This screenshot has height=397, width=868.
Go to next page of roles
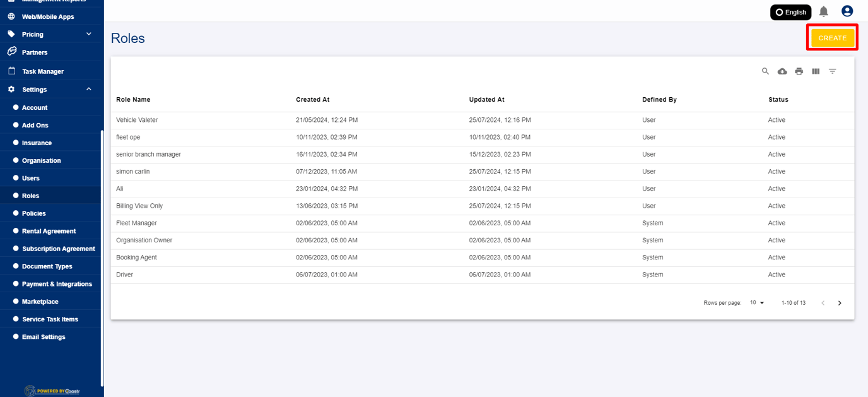tap(840, 303)
